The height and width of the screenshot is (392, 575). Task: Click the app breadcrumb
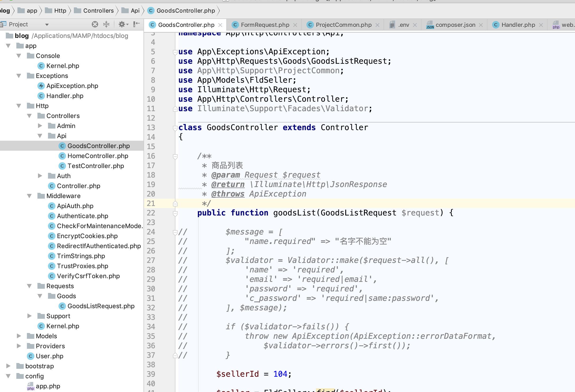tap(27, 11)
